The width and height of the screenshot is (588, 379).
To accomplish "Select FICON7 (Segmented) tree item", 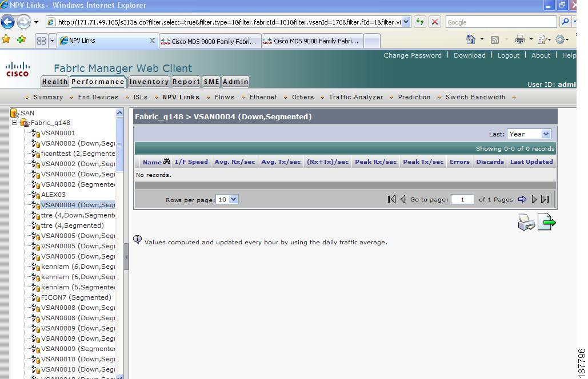I will click(x=76, y=297).
